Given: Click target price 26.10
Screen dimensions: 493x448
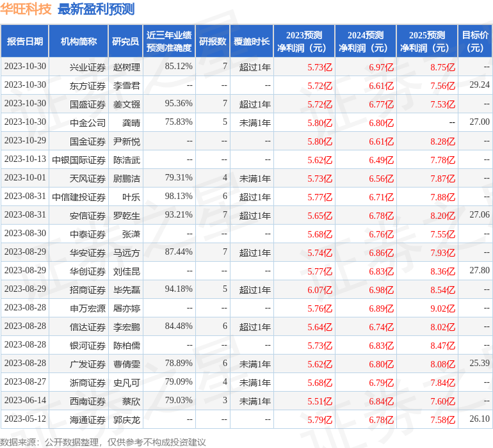Looking at the screenshot, I should [x=480, y=419].
